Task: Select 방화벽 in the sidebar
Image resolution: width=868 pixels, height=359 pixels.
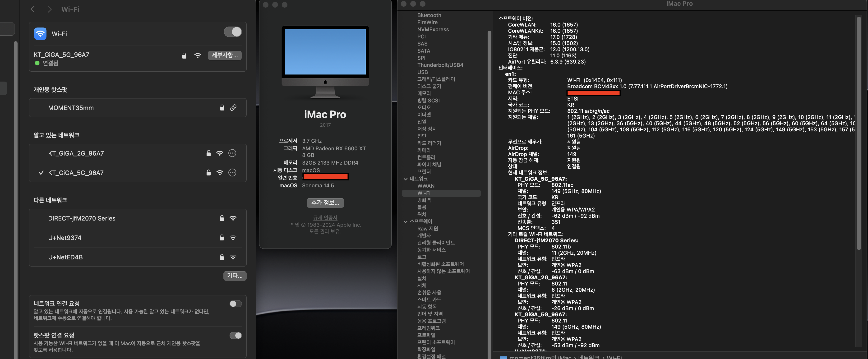Action: tap(424, 200)
